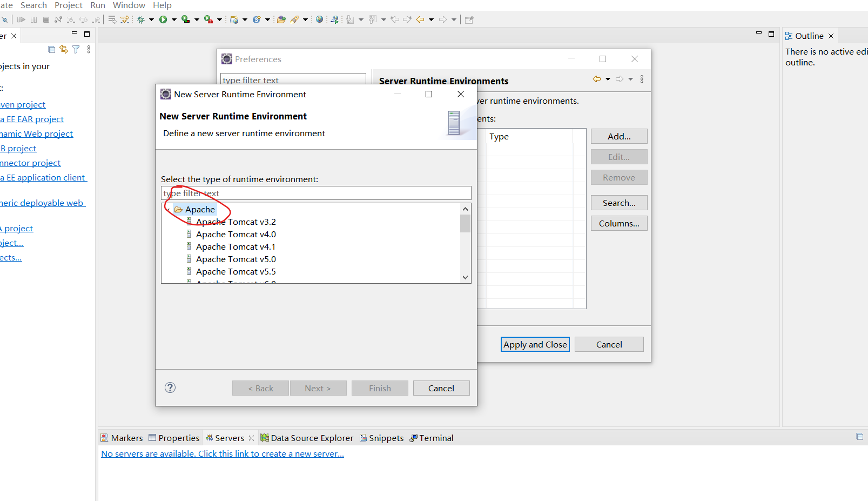Click the create a new server link
The width and height of the screenshot is (868, 501).
(223, 454)
